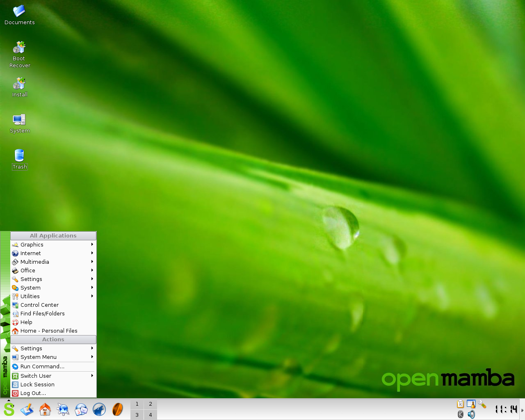Open the KOrganizer reminder tray icon
This screenshot has height=420, width=525.
(471, 404)
